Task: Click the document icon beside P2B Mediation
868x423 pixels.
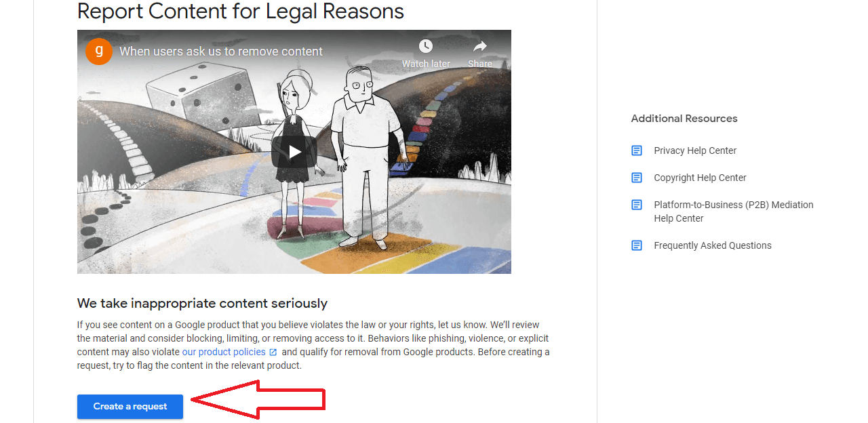Action: point(637,205)
